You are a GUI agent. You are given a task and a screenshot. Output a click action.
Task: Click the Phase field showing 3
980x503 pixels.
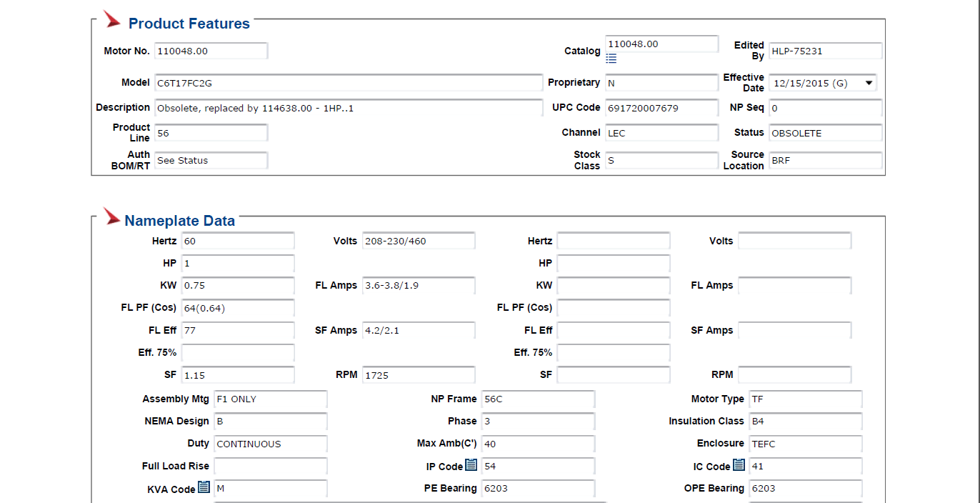[x=538, y=422]
